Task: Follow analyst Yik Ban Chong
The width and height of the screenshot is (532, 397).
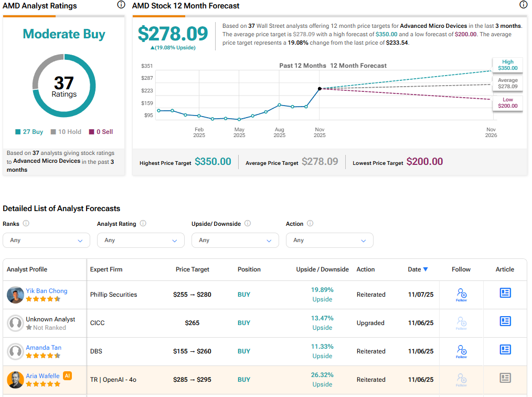Action: point(461,294)
